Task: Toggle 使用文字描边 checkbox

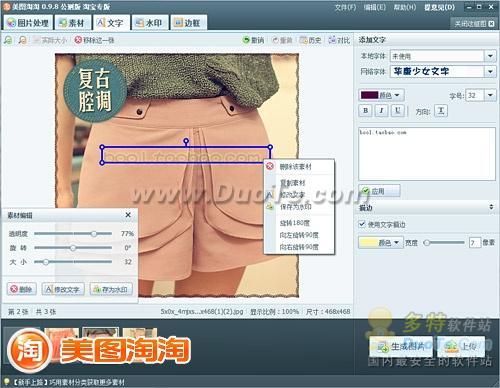Action: point(362,224)
